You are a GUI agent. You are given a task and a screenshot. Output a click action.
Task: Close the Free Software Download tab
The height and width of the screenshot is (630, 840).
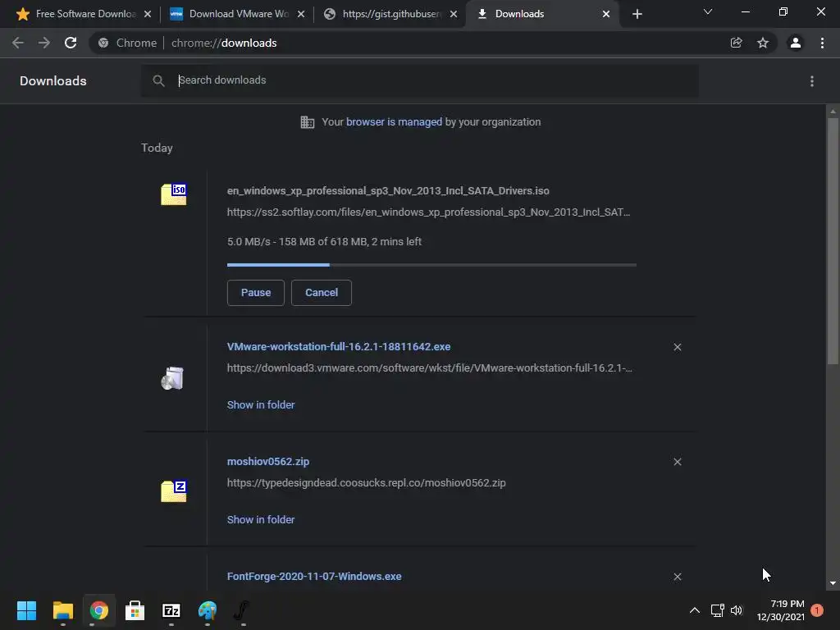pos(148,14)
